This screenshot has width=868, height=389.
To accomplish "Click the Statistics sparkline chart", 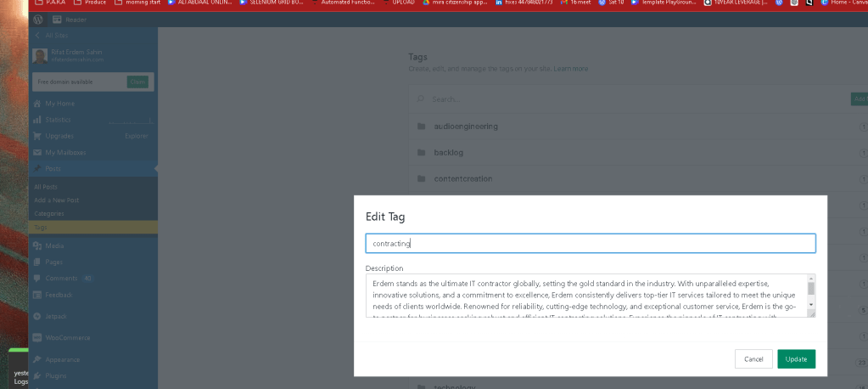I will coord(130,121).
